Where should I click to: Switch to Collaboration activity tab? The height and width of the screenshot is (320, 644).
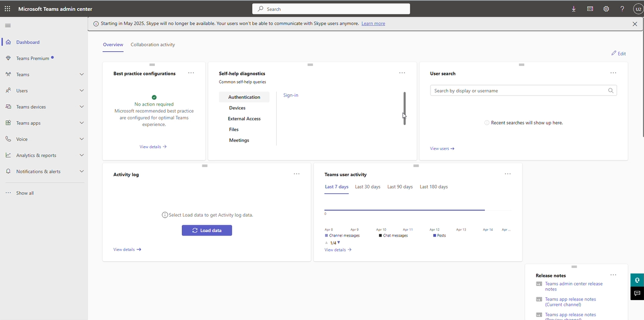point(153,44)
